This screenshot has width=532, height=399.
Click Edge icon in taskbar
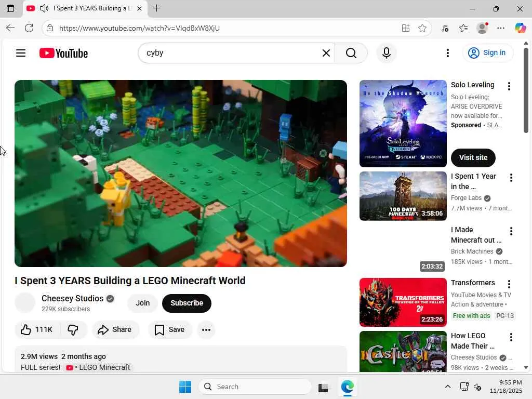point(347,387)
